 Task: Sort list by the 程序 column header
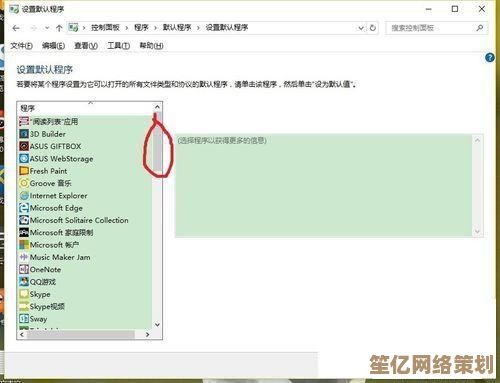pyautogui.click(x=84, y=108)
